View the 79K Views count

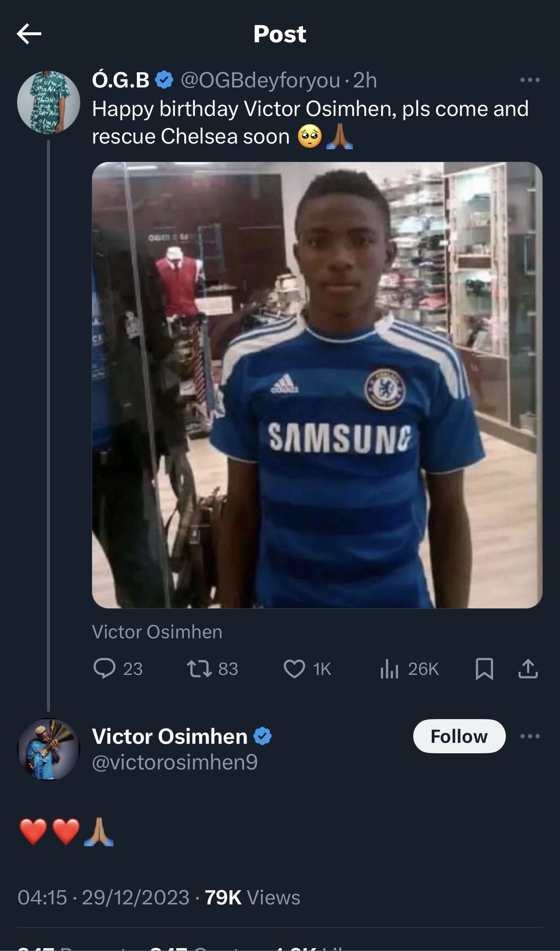(252, 897)
